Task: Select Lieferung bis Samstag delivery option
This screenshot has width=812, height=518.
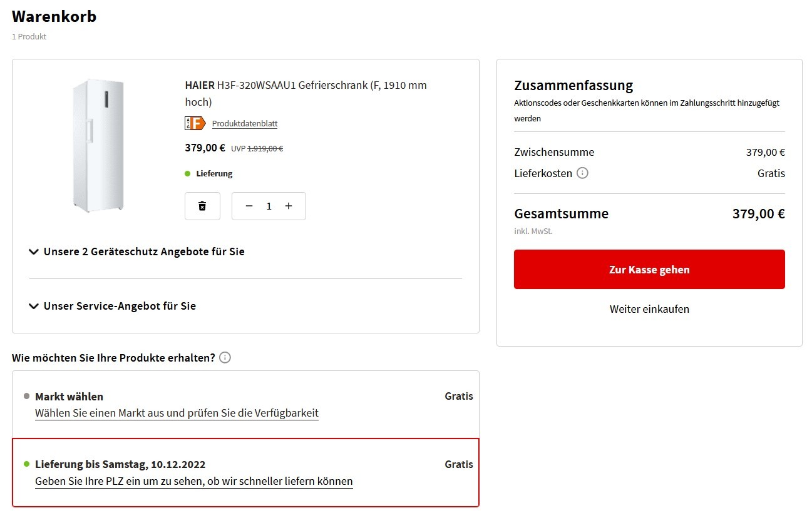Action: pos(245,472)
